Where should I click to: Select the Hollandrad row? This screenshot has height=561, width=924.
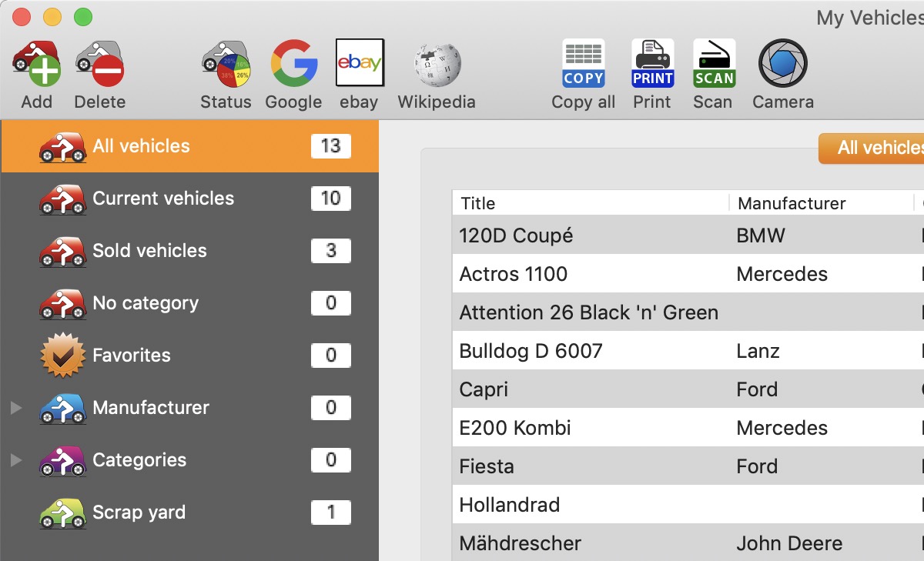pos(688,504)
